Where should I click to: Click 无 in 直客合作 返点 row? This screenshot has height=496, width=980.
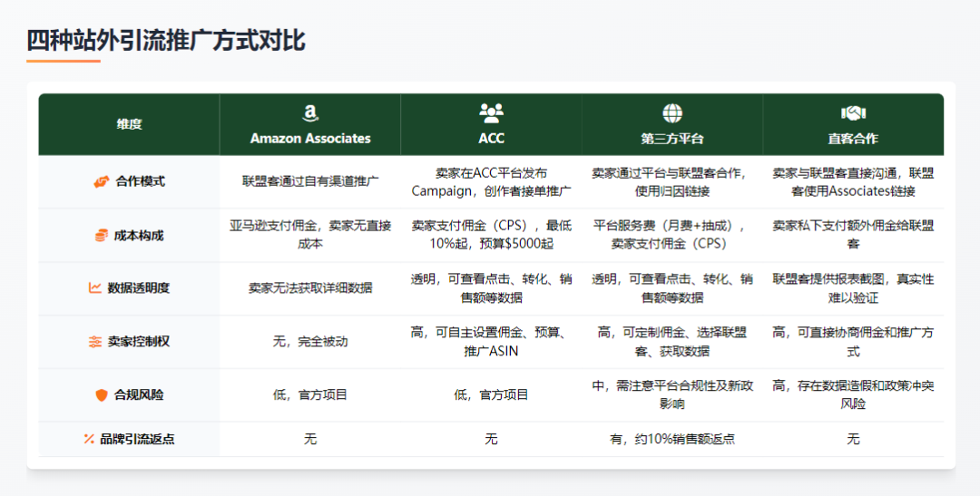[x=853, y=439]
